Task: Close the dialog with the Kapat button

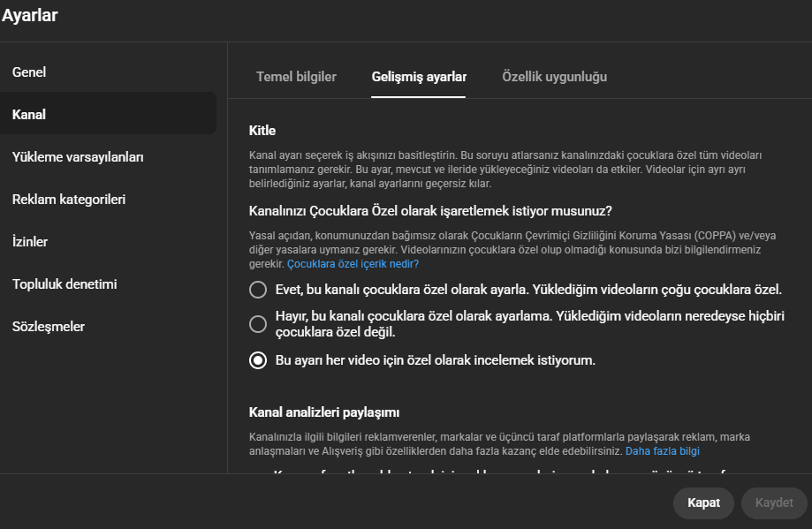Action: click(x=702, y=503)
